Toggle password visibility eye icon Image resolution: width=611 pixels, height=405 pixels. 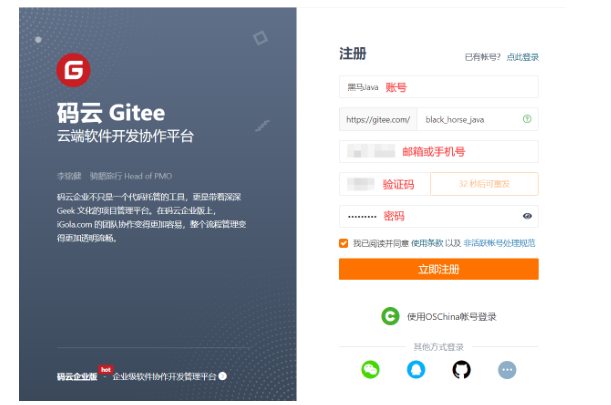click(x=527, y=216)
